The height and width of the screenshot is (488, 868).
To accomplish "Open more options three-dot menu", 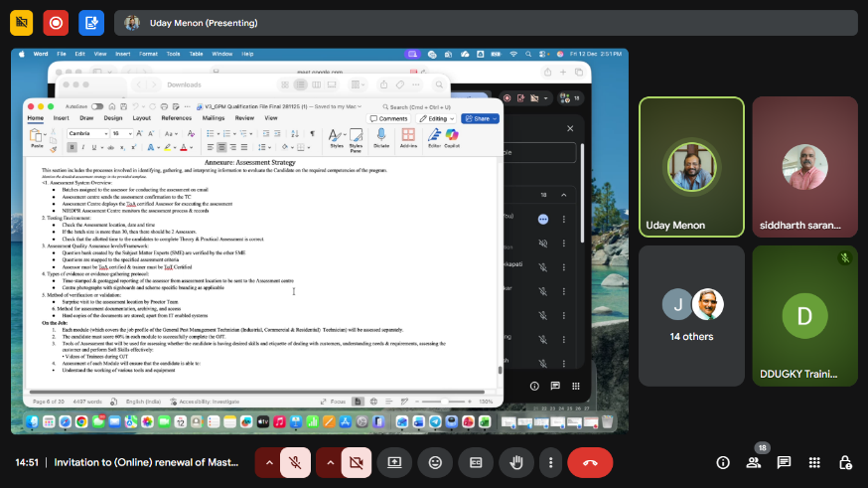I will (550, 462).
